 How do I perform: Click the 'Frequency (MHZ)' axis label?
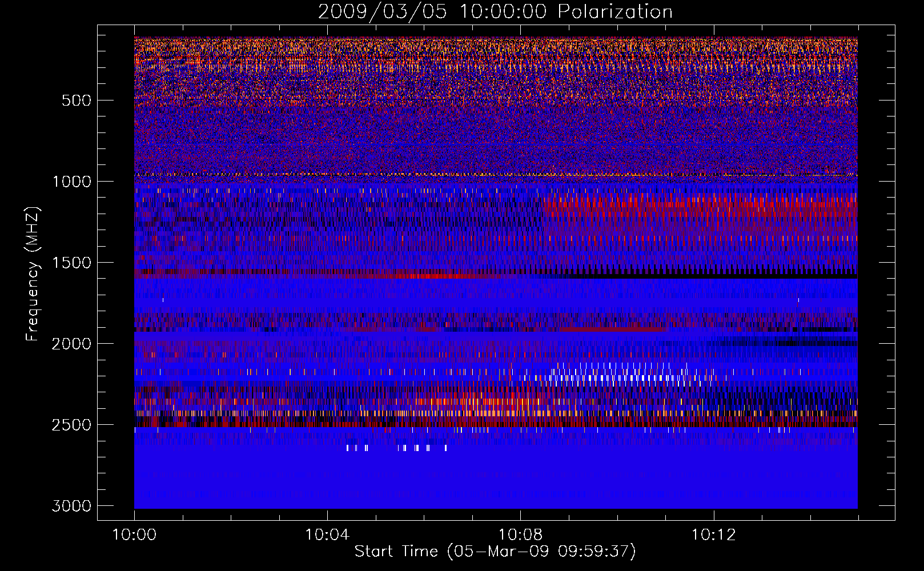(x=33, y=274)
